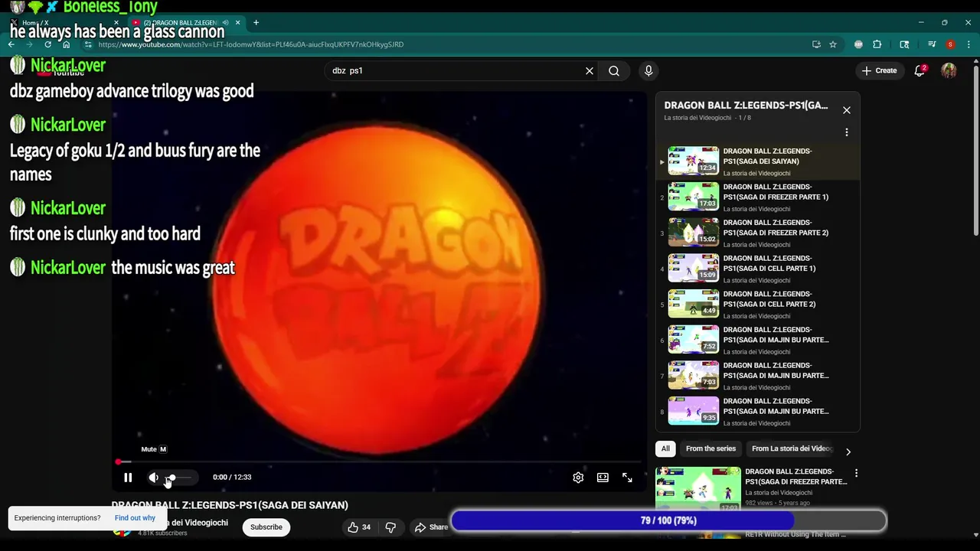Like the video with thumbs up
The image size is (980, 551).
click(x=359, y=527)
